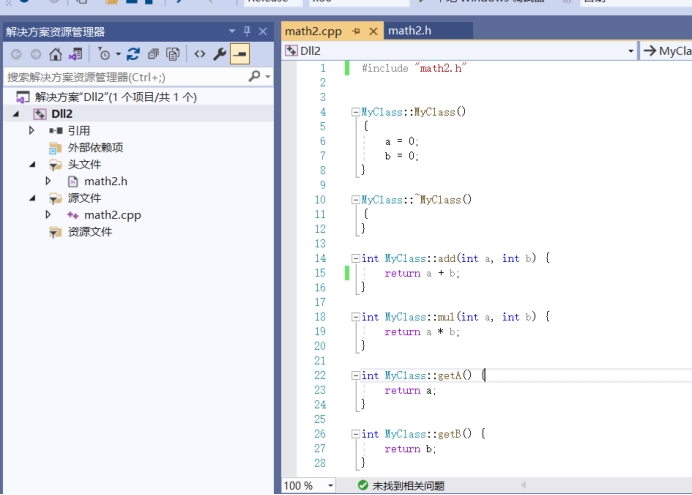The width and height of the screenshot is (692, 495).
Task: Open Solution Explorer window options dropdown
Action: 232,31
